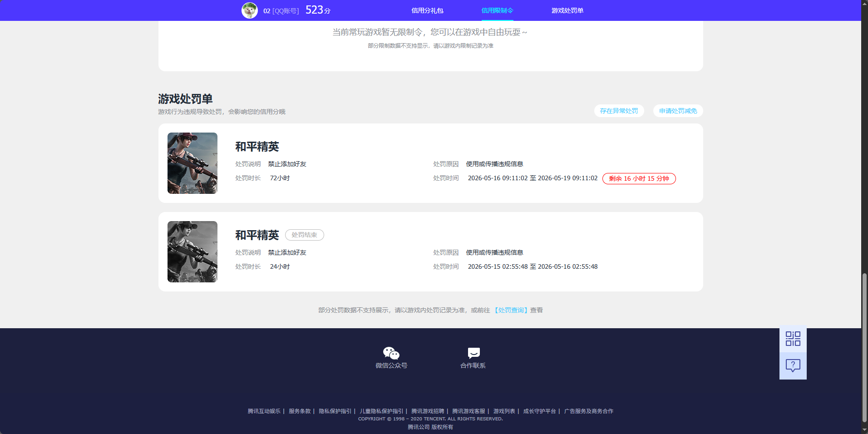Click the 游戏处罚单 section heading
This screenshot has width=868, height=434.
[x=185, y=99]
